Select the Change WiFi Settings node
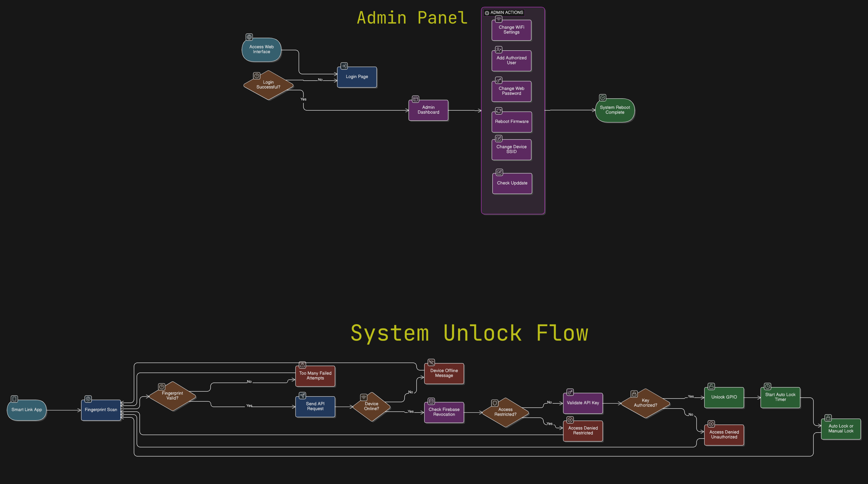 click(511, 30)
